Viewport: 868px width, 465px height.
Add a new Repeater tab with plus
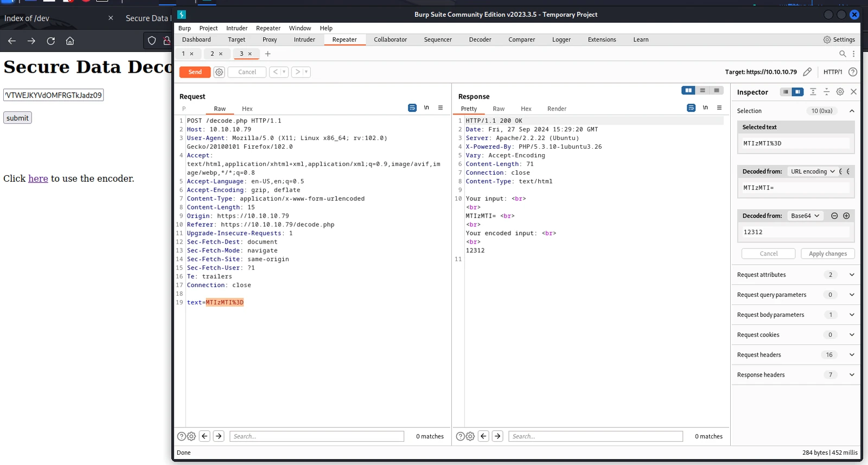[x=267, y=54]
